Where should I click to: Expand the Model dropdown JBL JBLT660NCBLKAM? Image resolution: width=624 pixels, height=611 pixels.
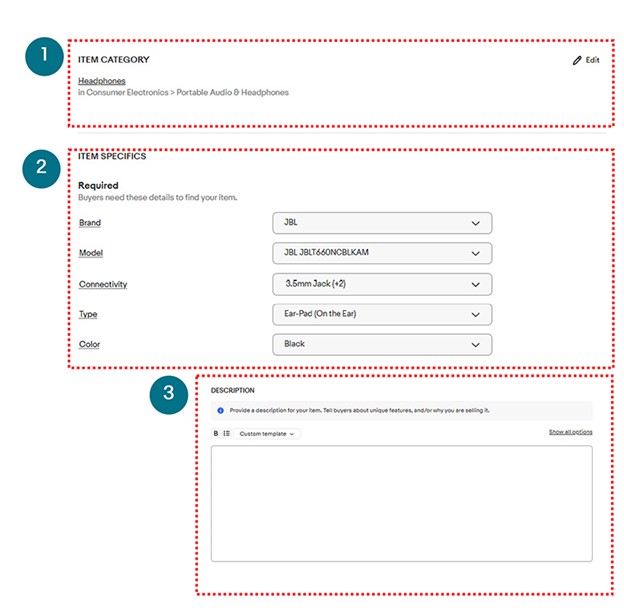[x=382, y=253]
